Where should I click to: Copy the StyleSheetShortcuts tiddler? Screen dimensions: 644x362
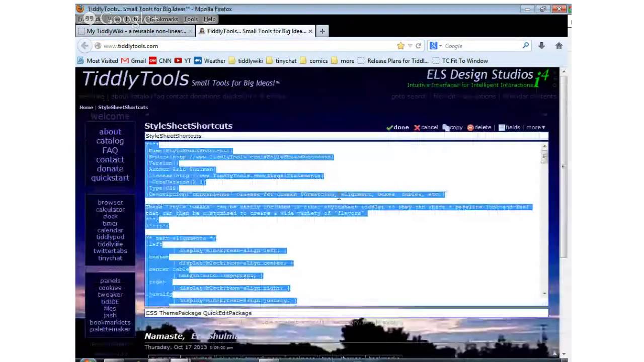click(x=453, y=127)
